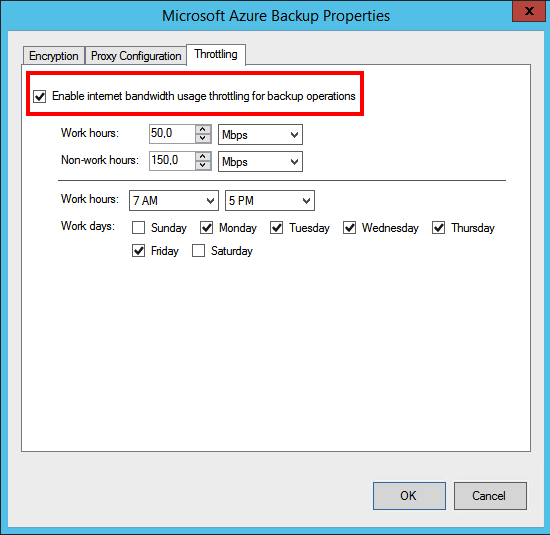The height and width of the screenshot is (535, 550).
Task: Uncheck the Thursday work day box
Action: pos(439,228)
